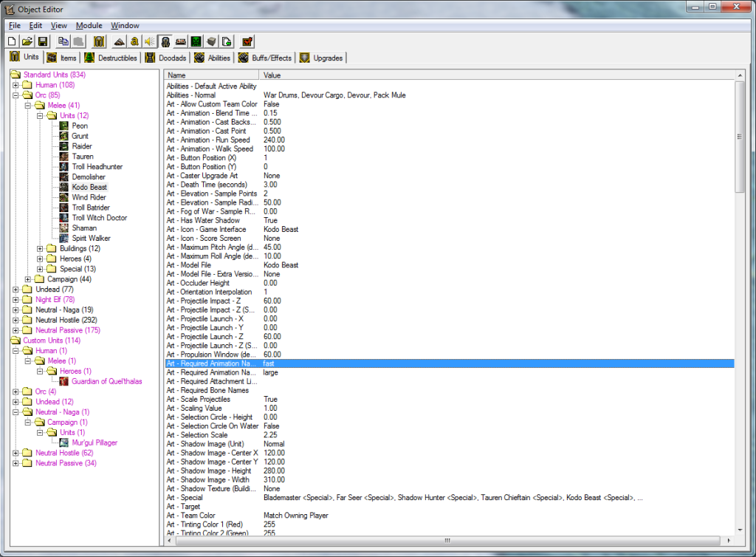Select the Custom Units (114) root folder
This screenshot has height=557, width=756.
point(52,341)
